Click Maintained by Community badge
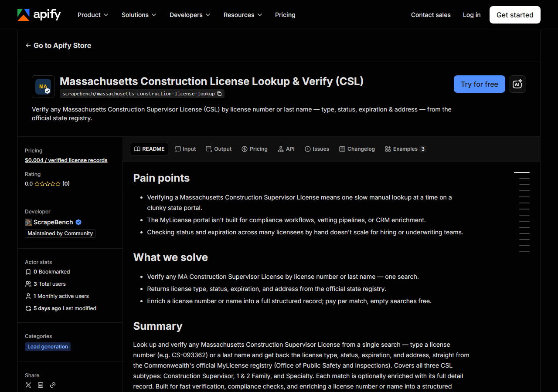The image size is (558, 392). [60, 233]
